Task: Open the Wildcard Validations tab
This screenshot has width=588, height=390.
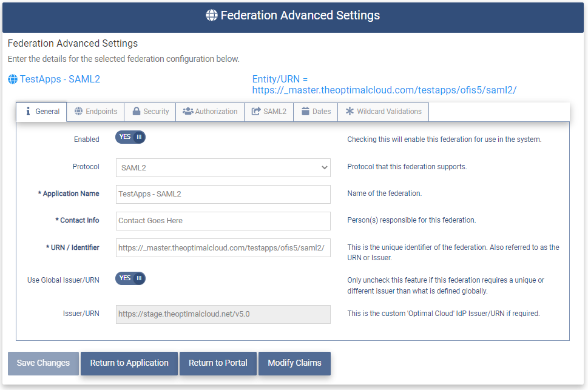Action: click(384, 112)
